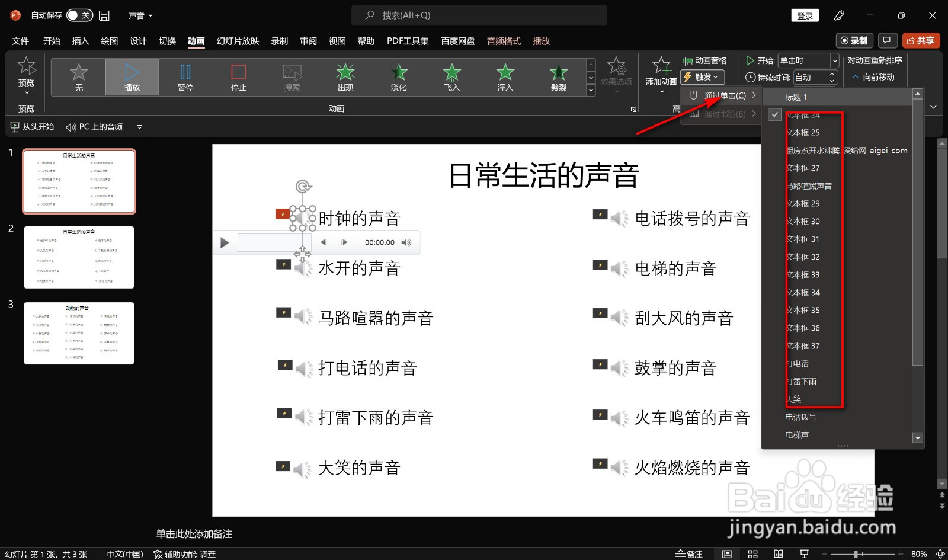This screenshot has width=948, height=560.
Task: Switch to the 切换 ribbon tab
Action: tap(167, 40)
